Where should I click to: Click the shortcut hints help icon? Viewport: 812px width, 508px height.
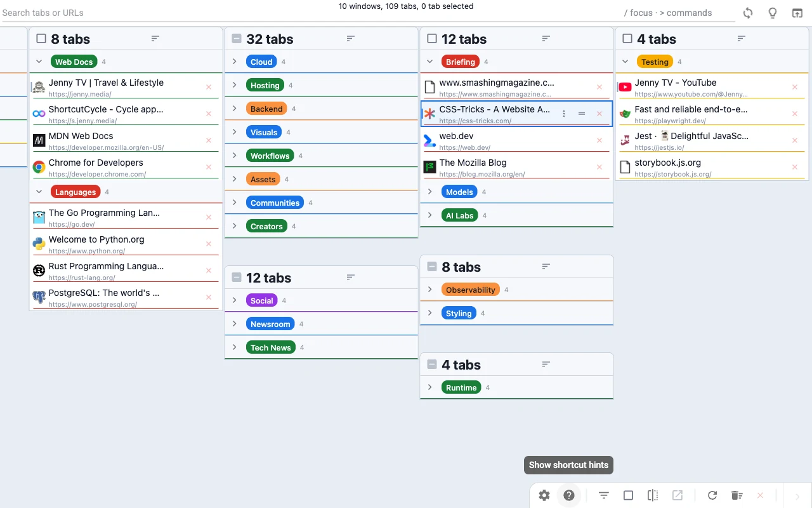click(569, 495)
